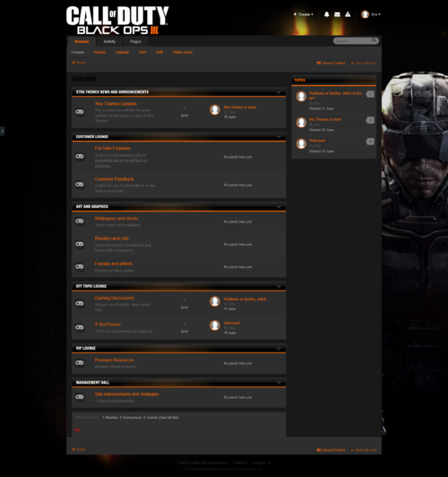Open the Premium Resources forum

click(115, 360)
